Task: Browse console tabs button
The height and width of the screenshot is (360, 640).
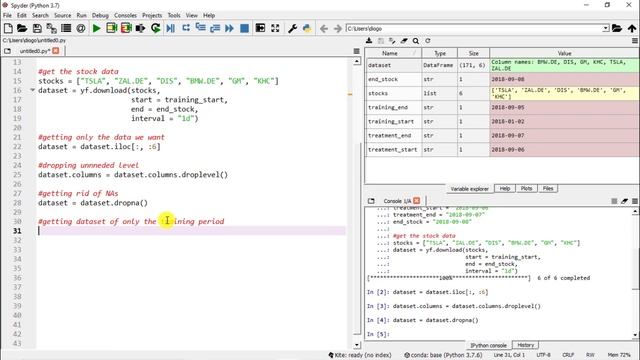Action: coord(371,201)
